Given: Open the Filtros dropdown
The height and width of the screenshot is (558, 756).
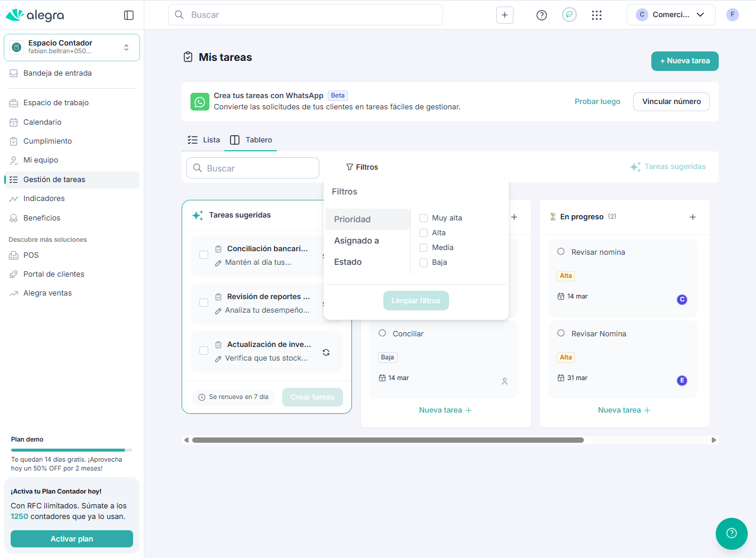Looking at the screenshot, I should (x=362, y=167).
